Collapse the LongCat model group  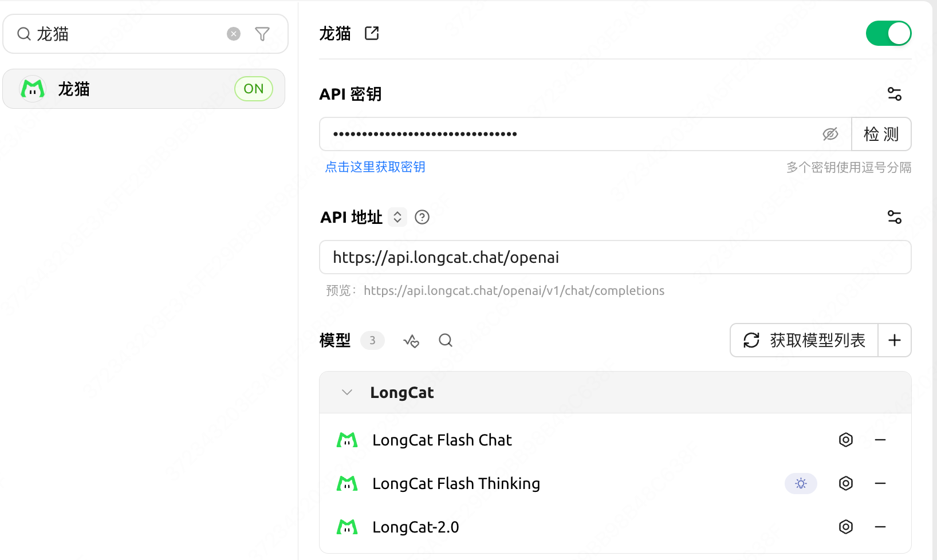click(347, 392)
